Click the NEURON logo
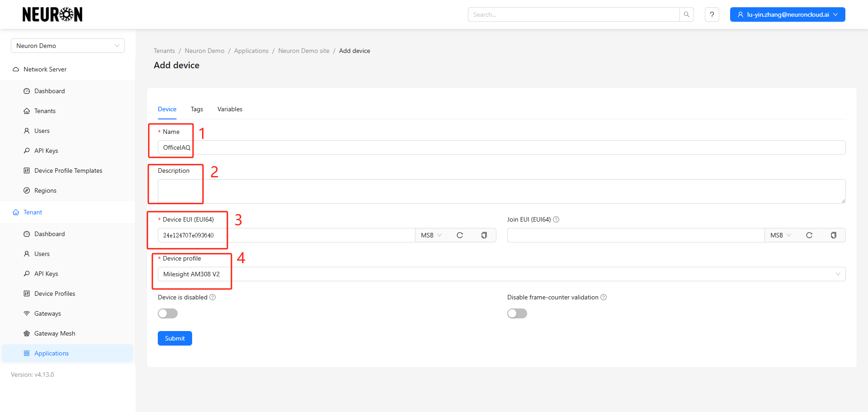The height and width of the screenshot is (412, 868). tap(52, 14)
